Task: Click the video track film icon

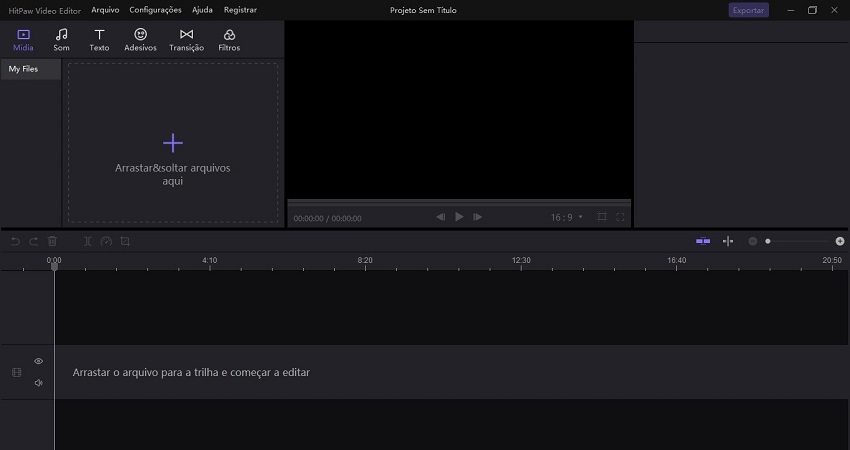Action: tap(17, 372)
